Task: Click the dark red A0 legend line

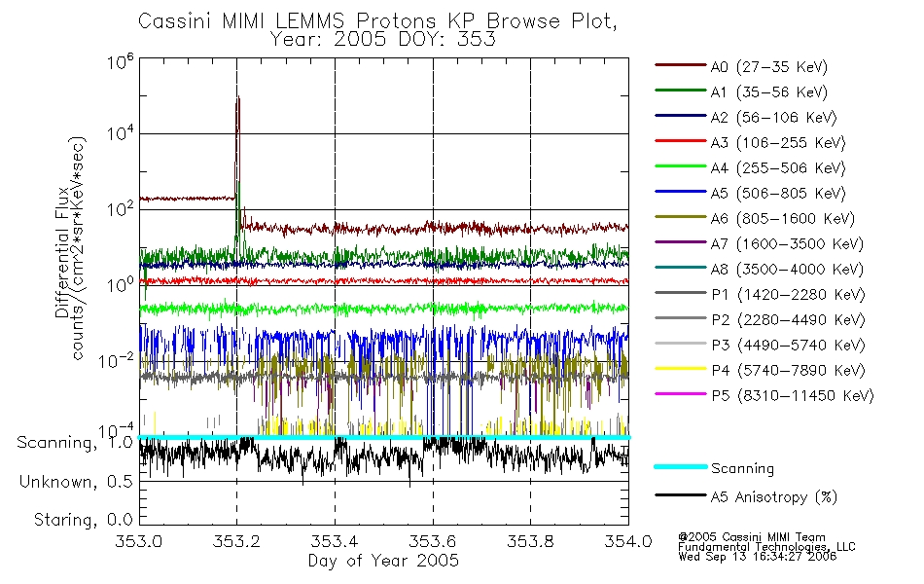Action: tap(680, 65)
